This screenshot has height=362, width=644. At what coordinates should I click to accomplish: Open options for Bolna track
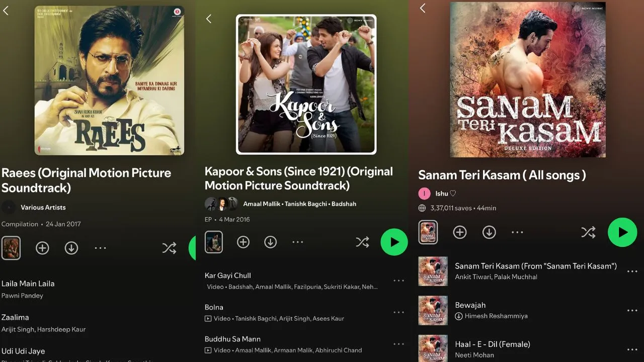point(398,312)
